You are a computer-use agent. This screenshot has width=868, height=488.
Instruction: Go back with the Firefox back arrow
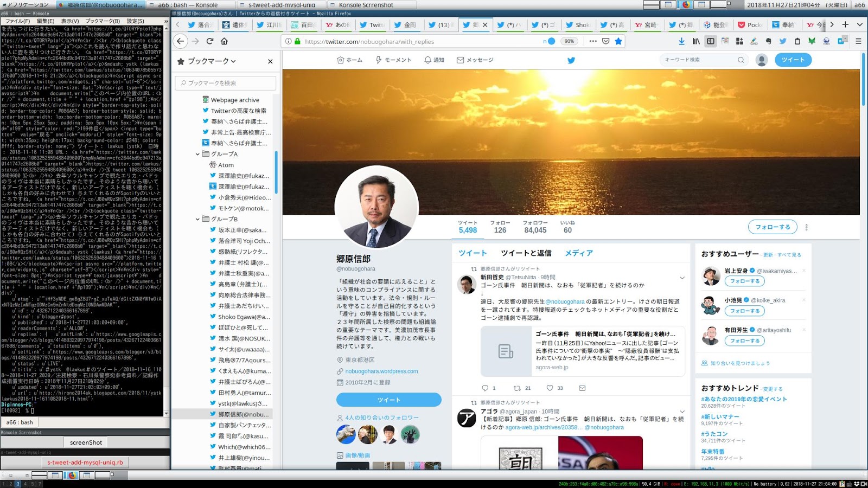point(181,41)
